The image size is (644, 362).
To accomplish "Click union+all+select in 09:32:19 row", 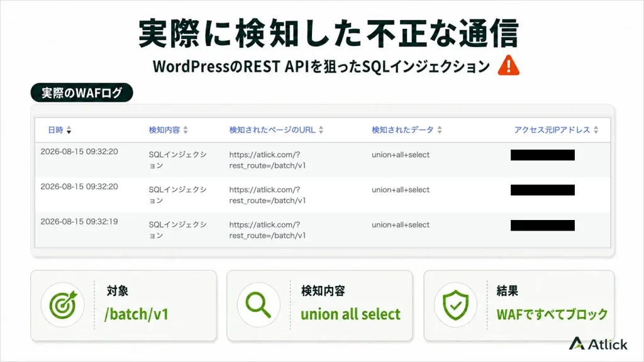I will click(x=401, y=225).
